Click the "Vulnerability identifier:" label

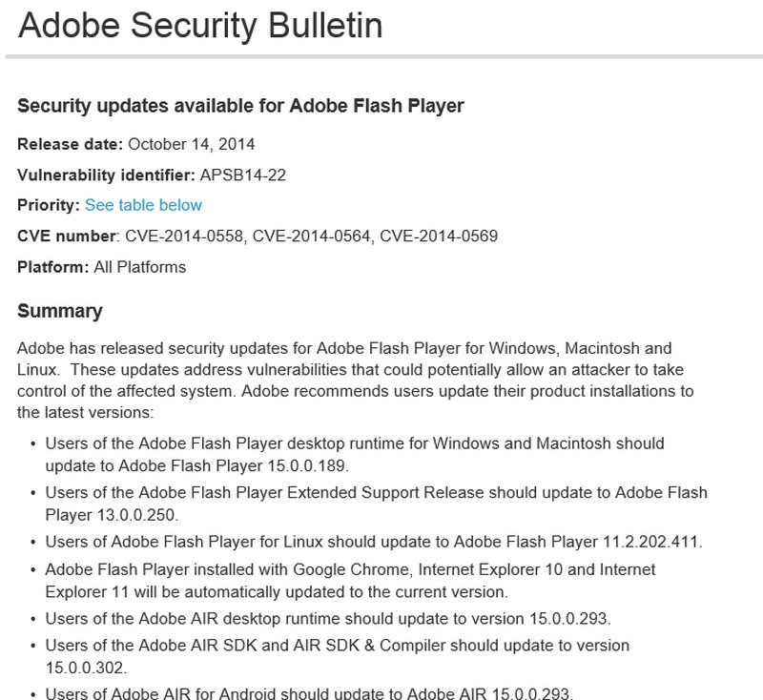(x=106, y=175)
